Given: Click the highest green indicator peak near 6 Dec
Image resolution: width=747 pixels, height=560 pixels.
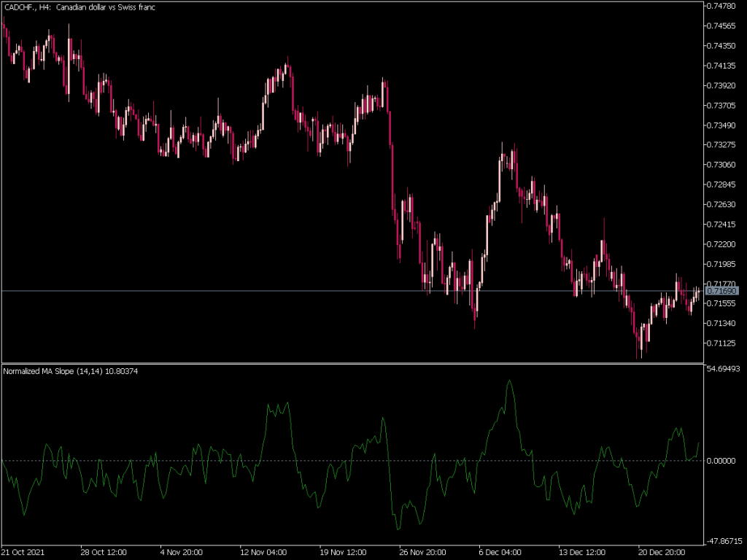Looking at the screenshot, I should pyautogui.click(x=509, y=381).
